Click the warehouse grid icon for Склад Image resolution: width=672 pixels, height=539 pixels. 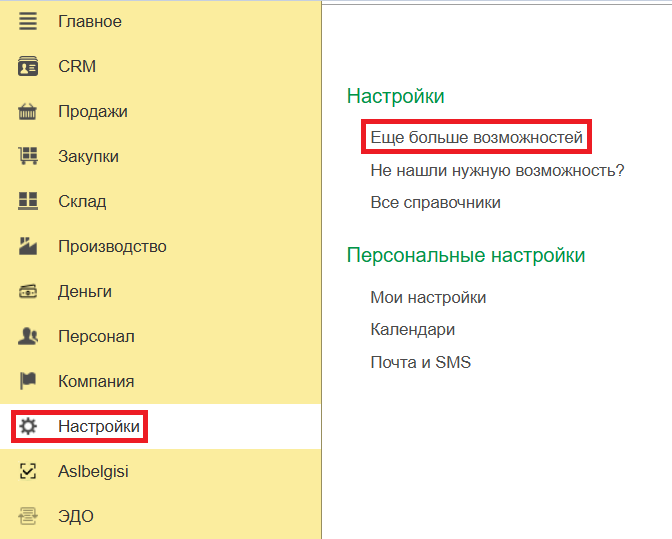point(28,201)
